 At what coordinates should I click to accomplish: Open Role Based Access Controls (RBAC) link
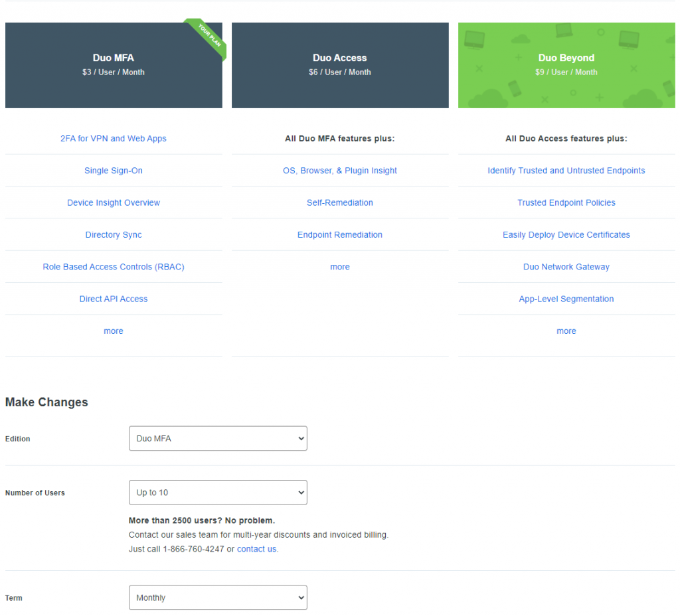(x=113, y=267)
